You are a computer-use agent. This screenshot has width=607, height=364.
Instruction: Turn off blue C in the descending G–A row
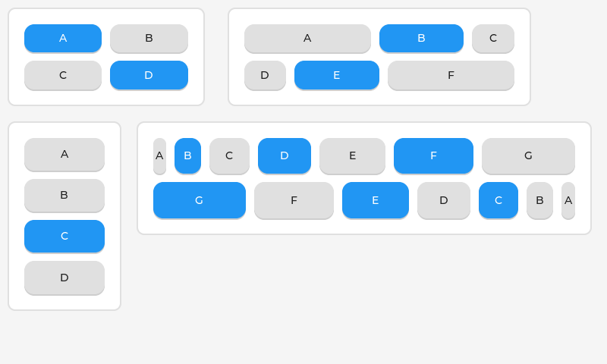pyautogui.click(x=498, y=199)
